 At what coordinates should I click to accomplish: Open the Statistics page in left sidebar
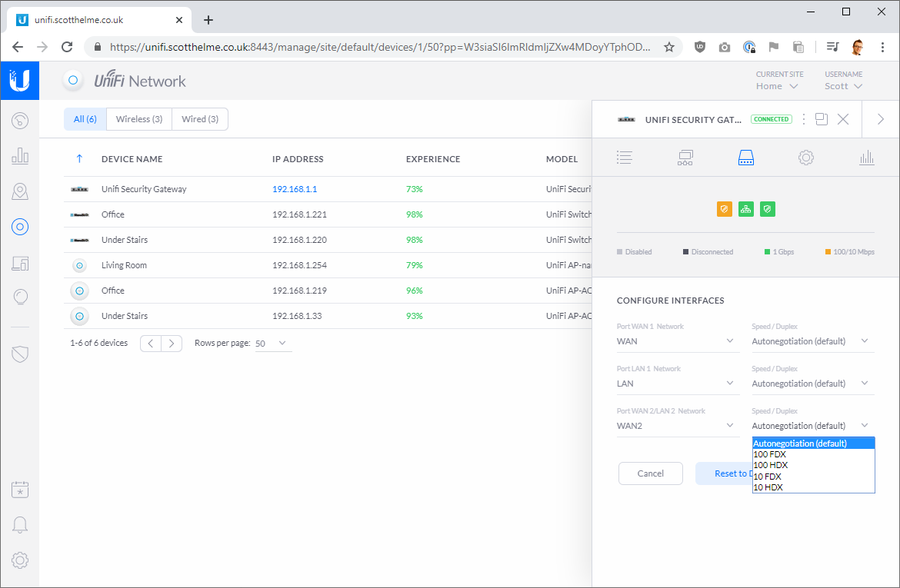point(20,157)
